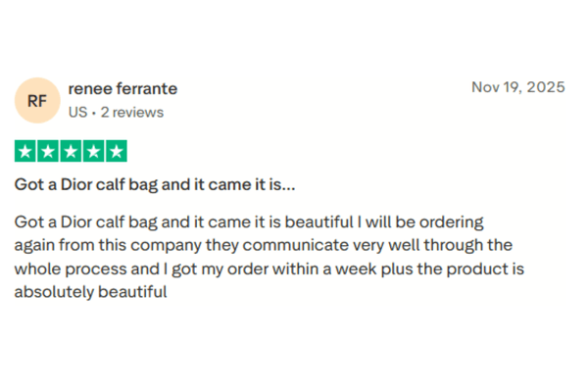Click the Nov 19, 2025 date
The height and width of the screenshot is (392, 588).
click(517, 87)
